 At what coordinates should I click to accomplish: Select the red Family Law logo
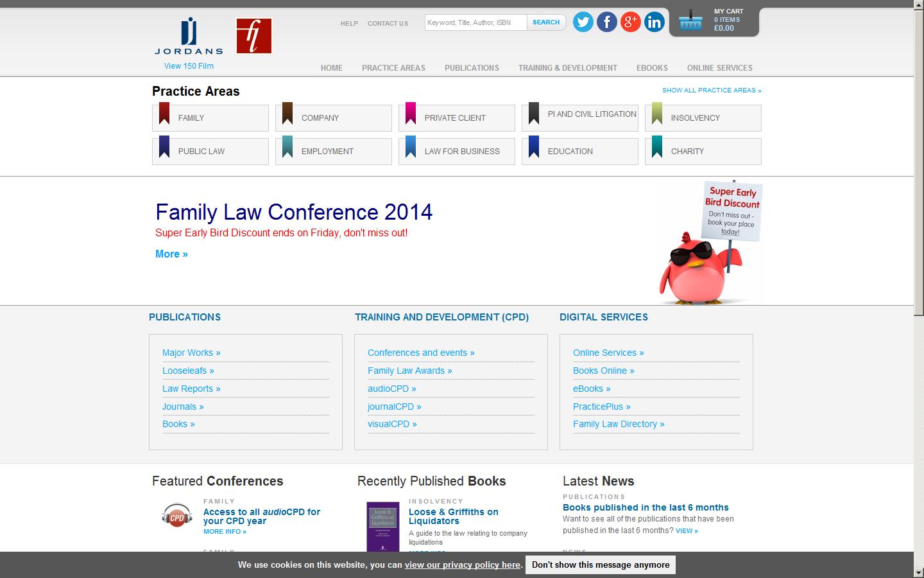[253, 36]
